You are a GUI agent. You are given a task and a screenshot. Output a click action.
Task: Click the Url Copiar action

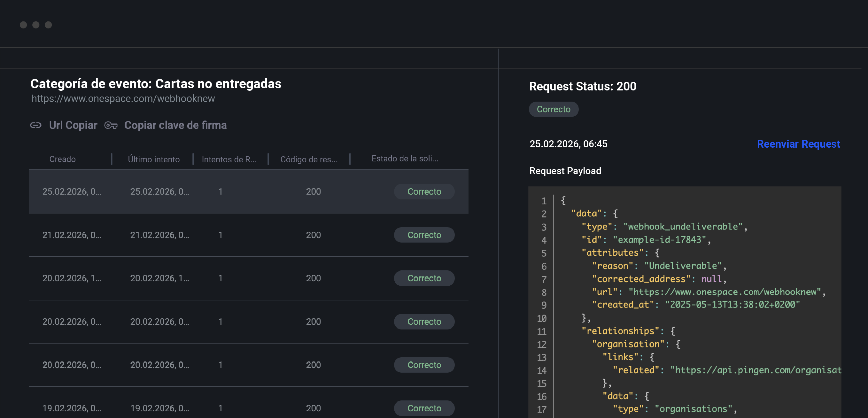[x=73, y=125]
